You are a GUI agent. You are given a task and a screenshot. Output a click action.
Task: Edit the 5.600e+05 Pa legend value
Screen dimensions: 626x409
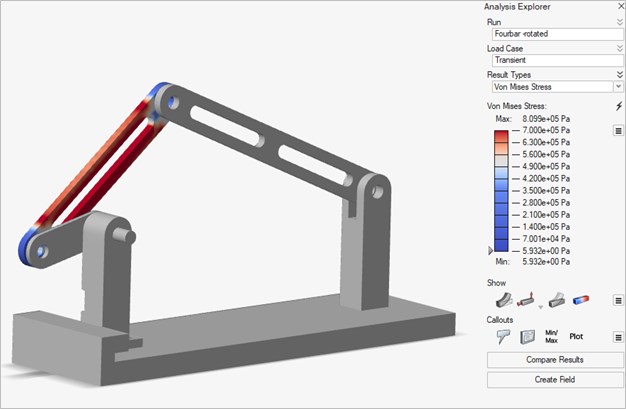[x=546, y=154]
